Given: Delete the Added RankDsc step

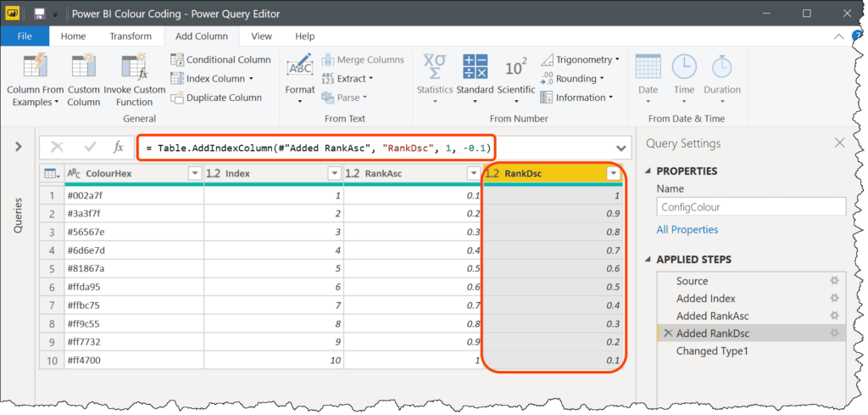Looking at the screenshot, I should pyautogui.click(x=668, y=333).
